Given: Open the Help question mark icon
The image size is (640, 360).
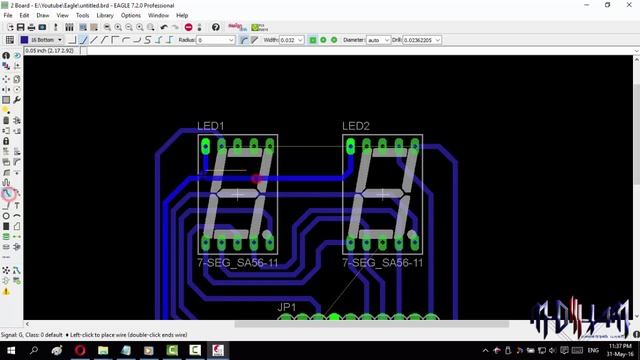Looking at the screenshot, I should tap(216, 27).
